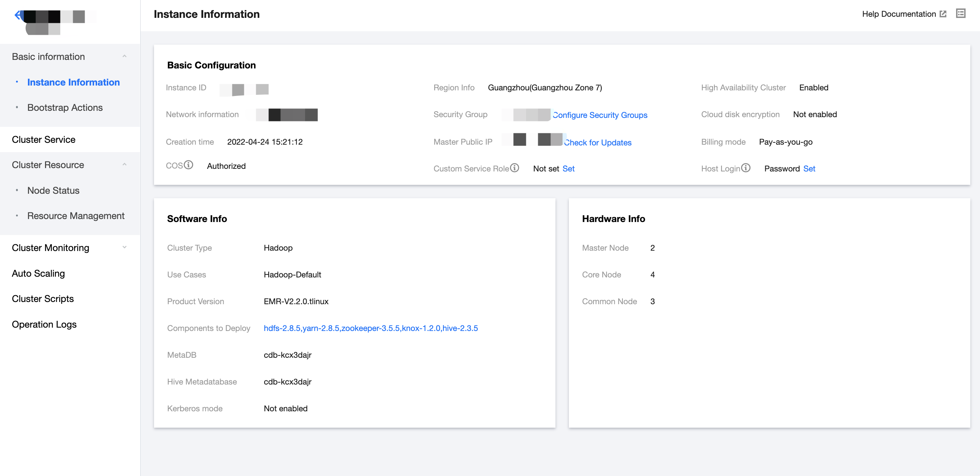Viewport: 980px width, 476px height.
Task: Open the deployed components version link
Action: [x=371, y=328]
